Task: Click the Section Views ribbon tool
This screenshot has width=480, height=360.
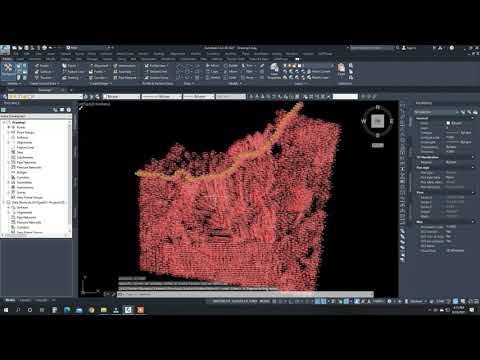Action: pos(156,78)
